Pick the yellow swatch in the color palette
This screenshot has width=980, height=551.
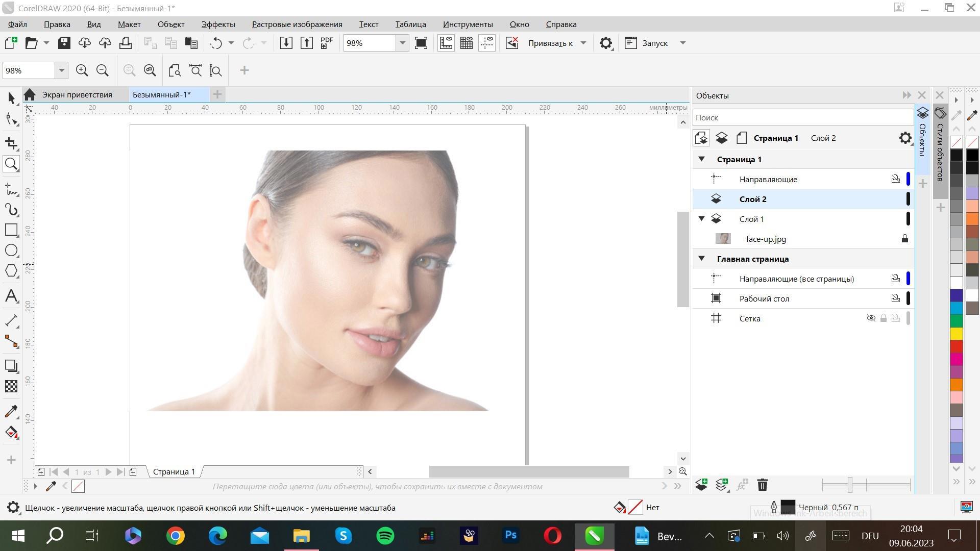(x=956, y=334)
